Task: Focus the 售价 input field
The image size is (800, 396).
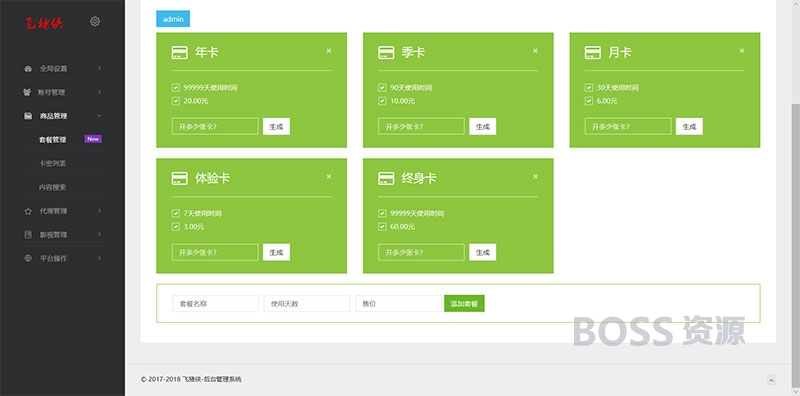Action: click(398, 303)
